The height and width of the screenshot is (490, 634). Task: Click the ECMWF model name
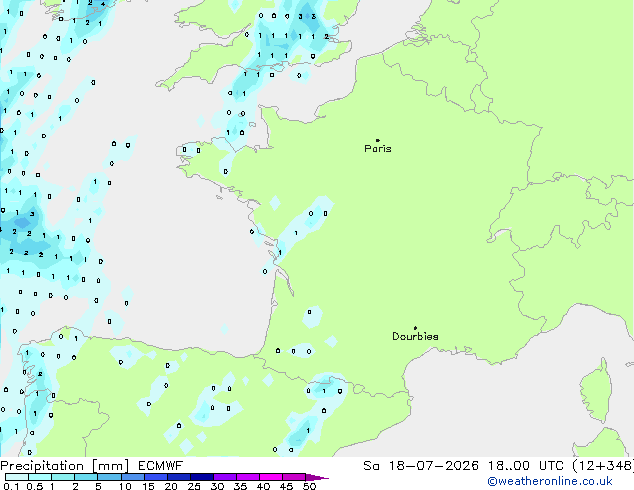pyautogui.click(x=161, y=466)
